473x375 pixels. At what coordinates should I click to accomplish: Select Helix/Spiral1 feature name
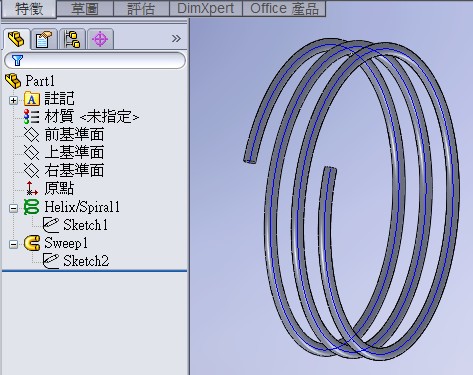click(82, 207)
